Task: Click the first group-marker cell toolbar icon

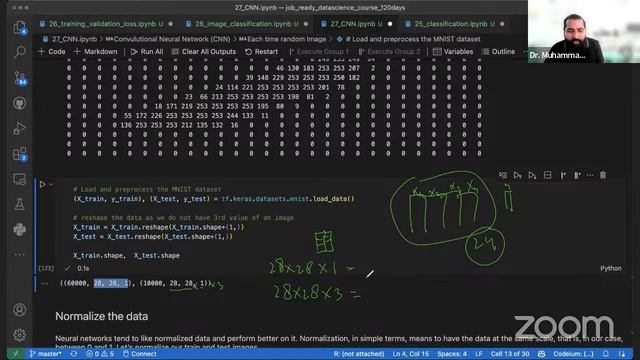Action: 563,175
